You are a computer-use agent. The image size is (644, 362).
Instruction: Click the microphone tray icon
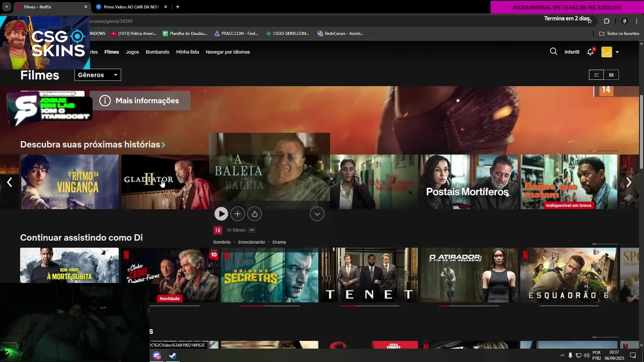(x=570, y=355)
